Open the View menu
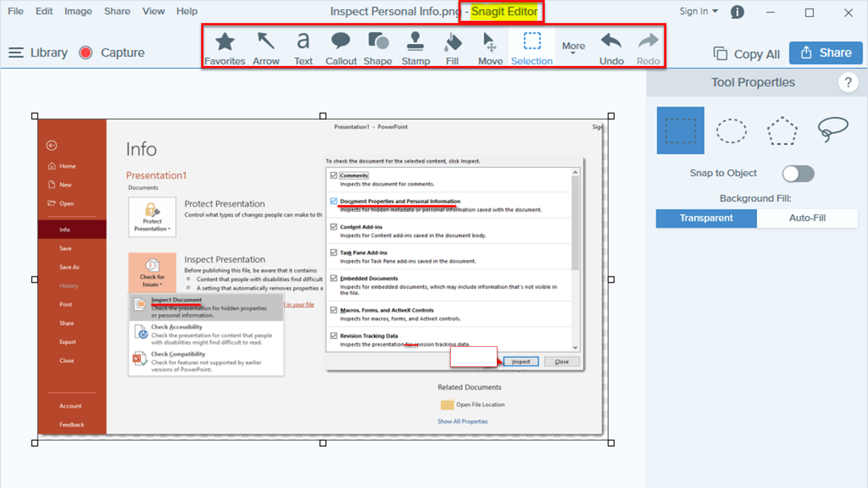Screen dimensions: 868x488 click(x=153, y=11)
